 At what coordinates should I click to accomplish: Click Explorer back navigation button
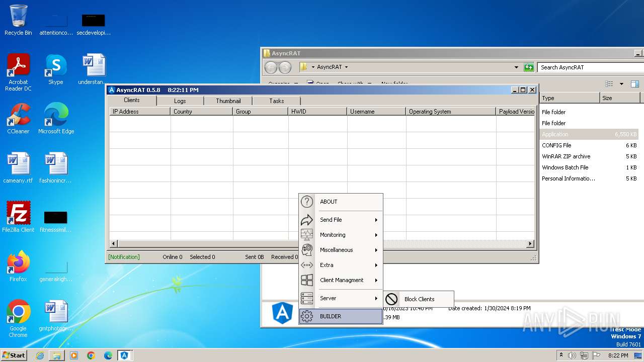pyautogui.click(x=271, y=67)
